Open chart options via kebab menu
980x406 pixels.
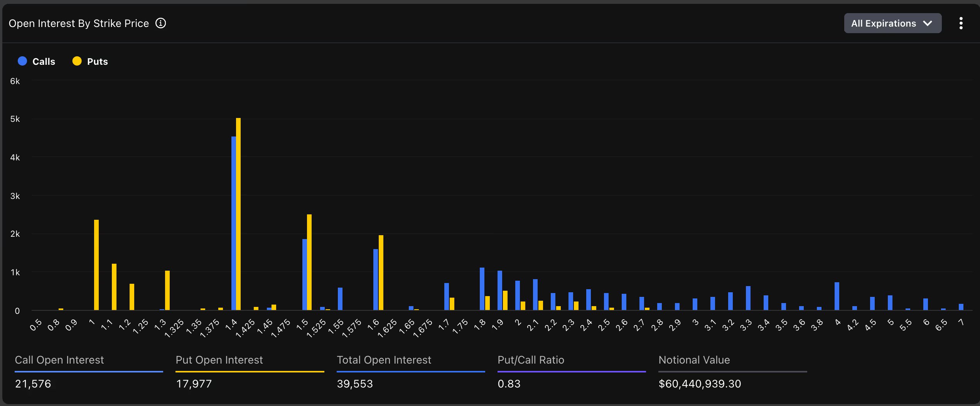(x=961, y=23)
